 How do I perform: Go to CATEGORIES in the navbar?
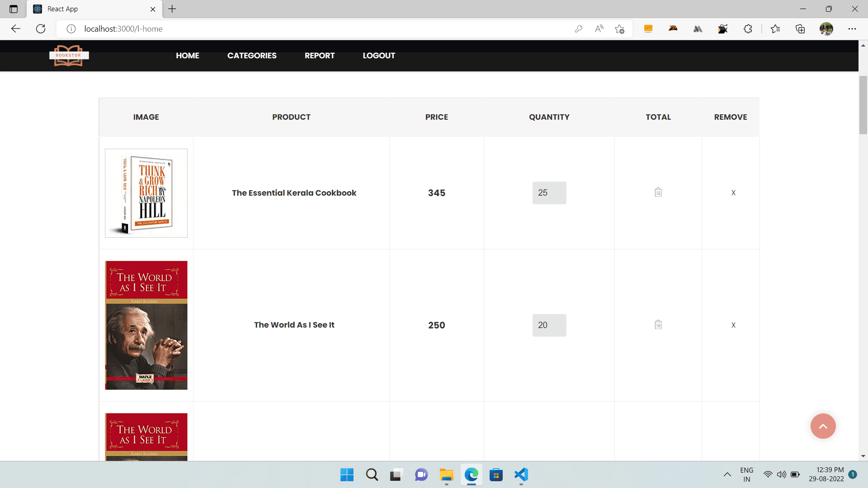click(x=252, y=56)
